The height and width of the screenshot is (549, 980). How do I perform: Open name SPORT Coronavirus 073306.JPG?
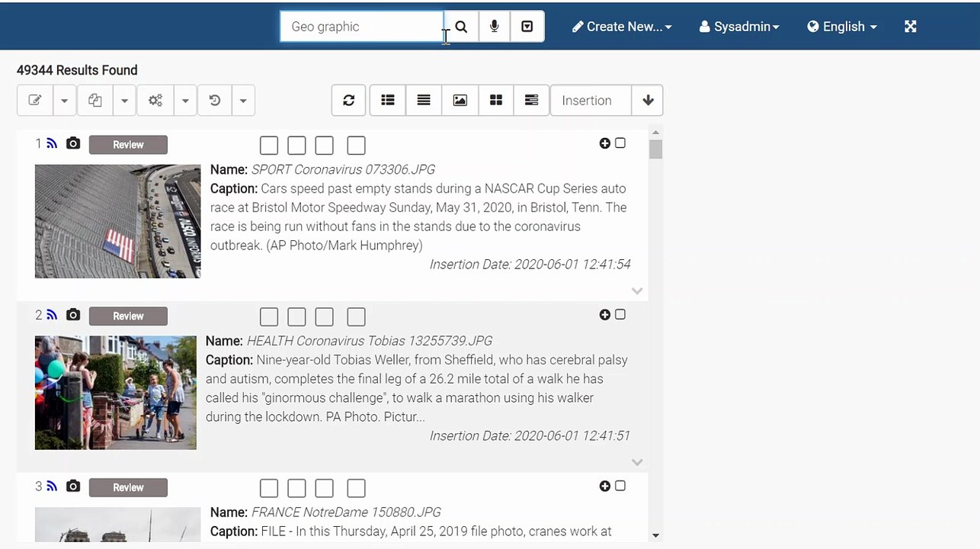pyautogui.click(x=343, y=169)
